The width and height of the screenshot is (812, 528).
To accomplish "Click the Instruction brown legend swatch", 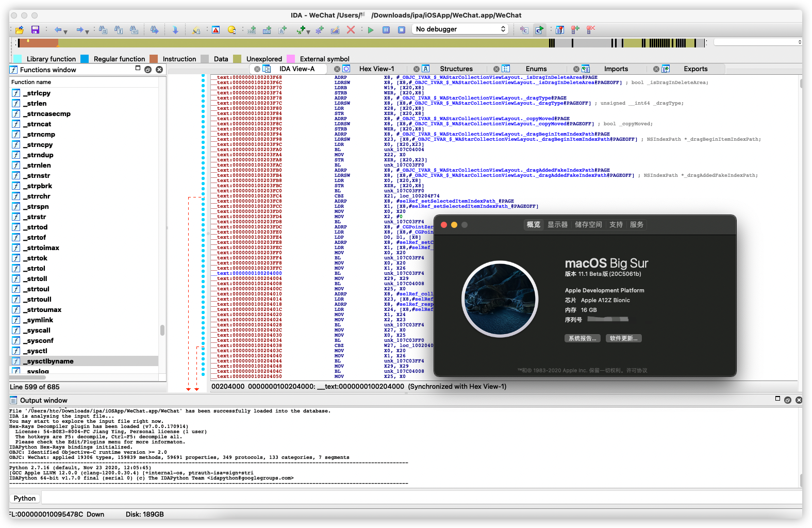I will point(154,59).
